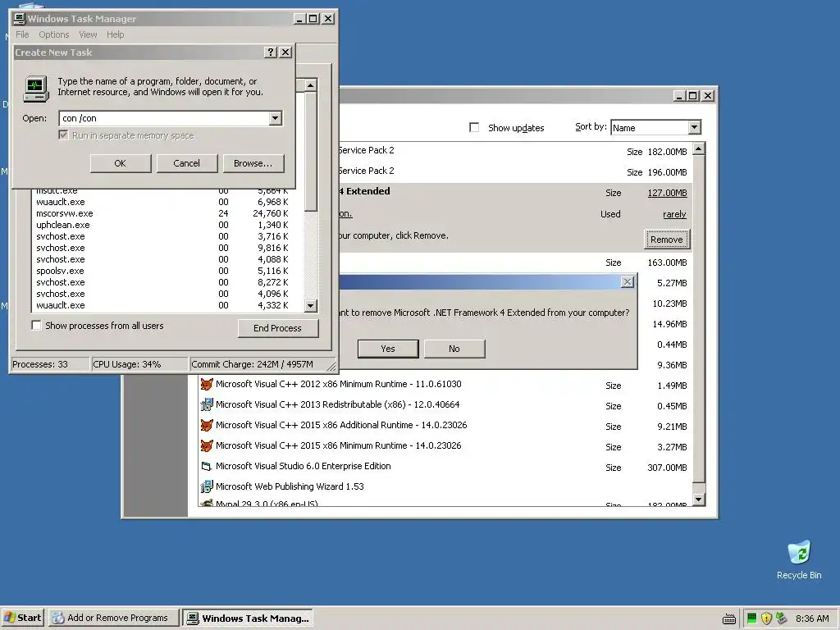Click scroll up arrow in programs list
Viewport: 840px width, 630px height.
699,149
